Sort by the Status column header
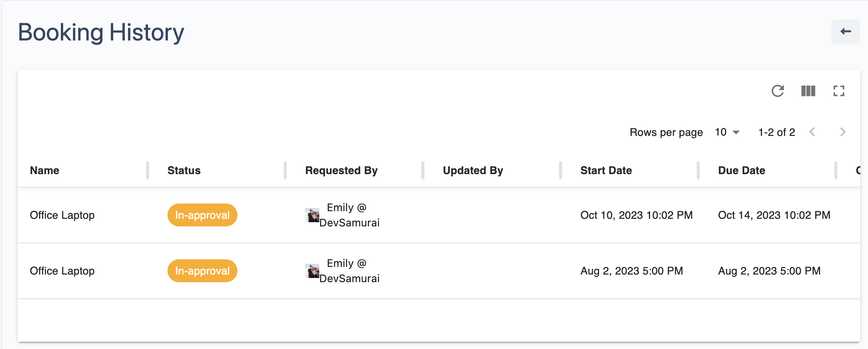Viewport: 868px width, 349px height. point(184,170)
